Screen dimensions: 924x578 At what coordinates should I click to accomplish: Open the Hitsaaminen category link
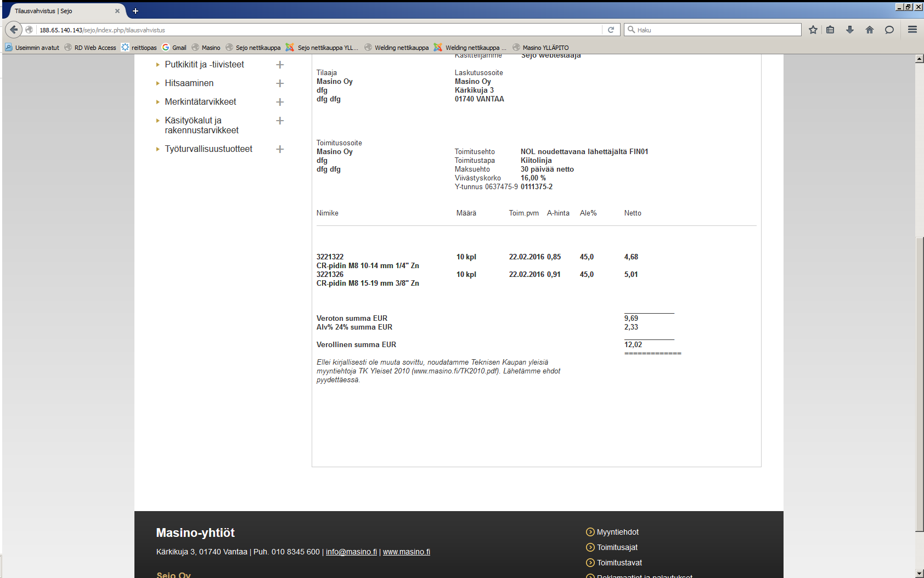point(189,83)
